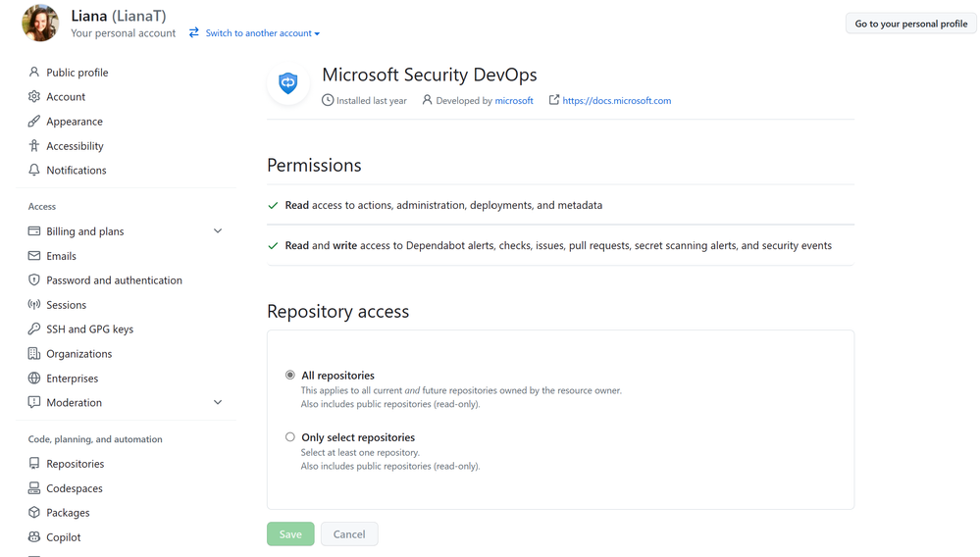980x557 pixels.
Task: Open Public profile settings page
Action: point(77,73)
